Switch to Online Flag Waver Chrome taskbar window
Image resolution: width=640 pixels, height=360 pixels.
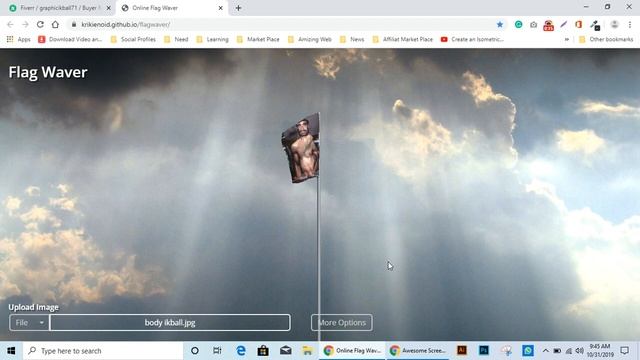[352, 351]
